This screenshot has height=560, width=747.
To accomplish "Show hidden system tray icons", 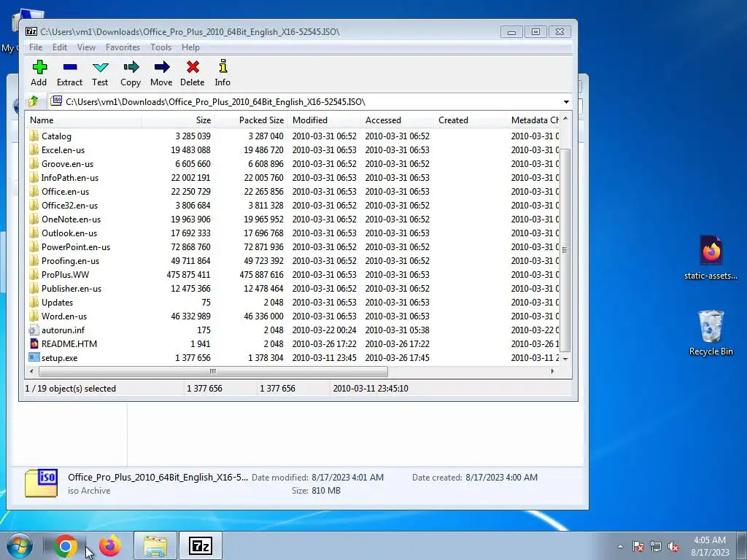I will (x=620, y=546).
